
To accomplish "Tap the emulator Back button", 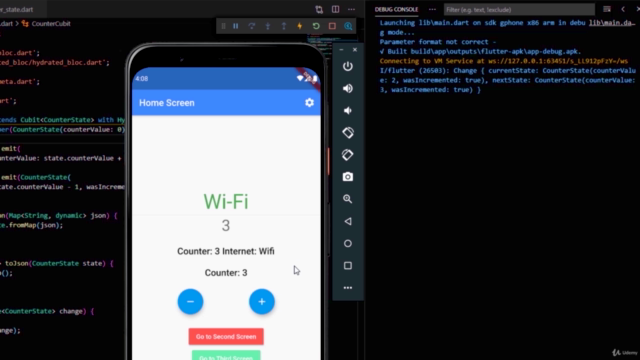I will [x=348, y=221].
